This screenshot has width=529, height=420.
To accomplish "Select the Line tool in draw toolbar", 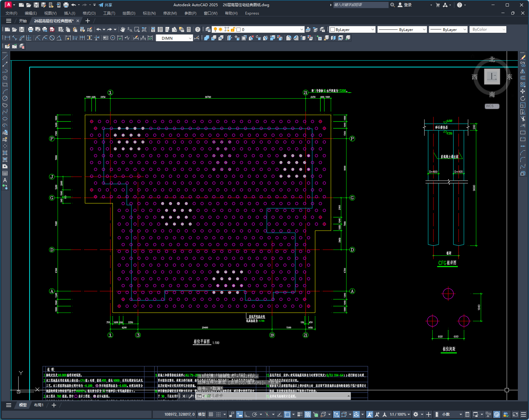I will (x=5, y=57).
